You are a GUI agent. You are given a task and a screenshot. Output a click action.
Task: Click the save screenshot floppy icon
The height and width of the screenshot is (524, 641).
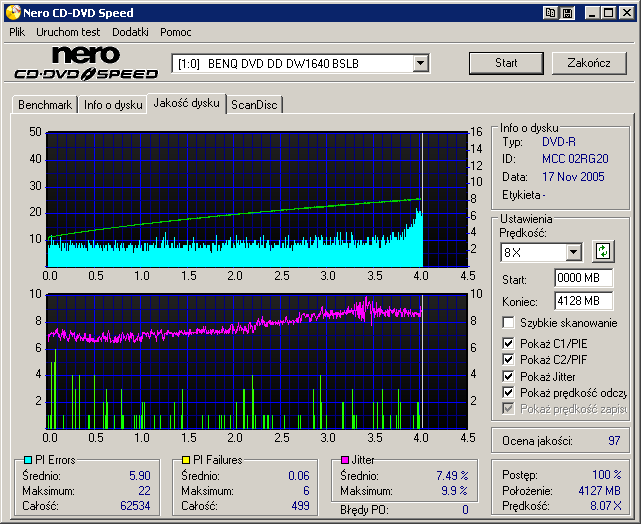(x=567, y=13)
